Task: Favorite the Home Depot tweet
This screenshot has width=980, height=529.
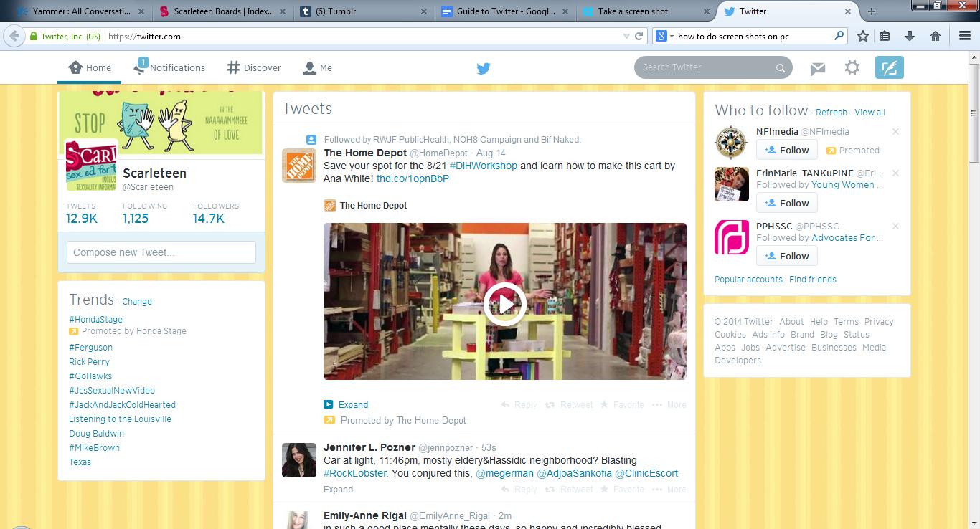Action: click(622, 405)
